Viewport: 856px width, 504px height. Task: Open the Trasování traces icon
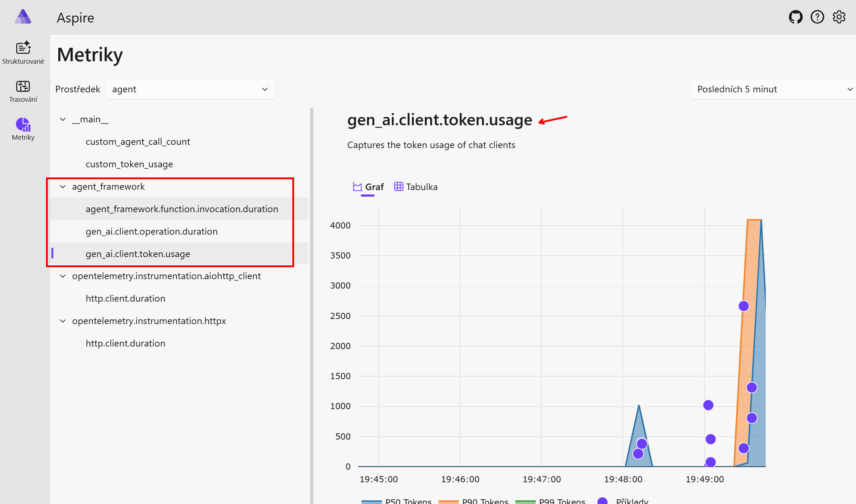(23, 87)
